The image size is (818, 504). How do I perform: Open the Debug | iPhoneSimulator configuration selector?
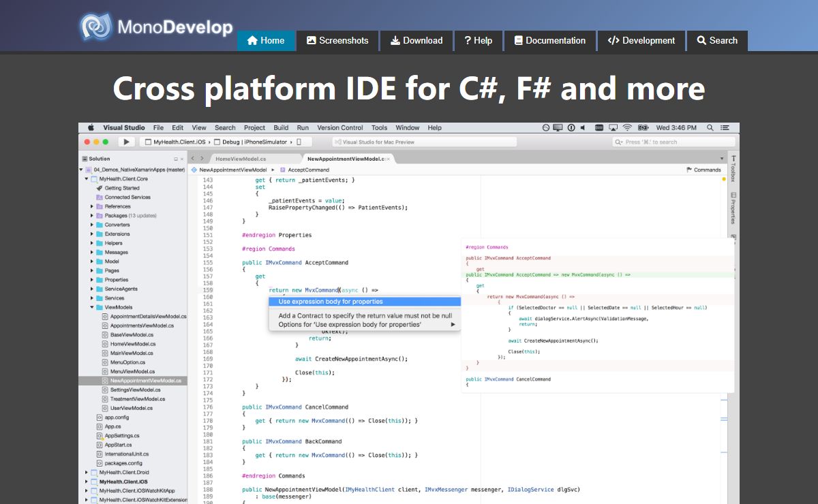[252, 142]
